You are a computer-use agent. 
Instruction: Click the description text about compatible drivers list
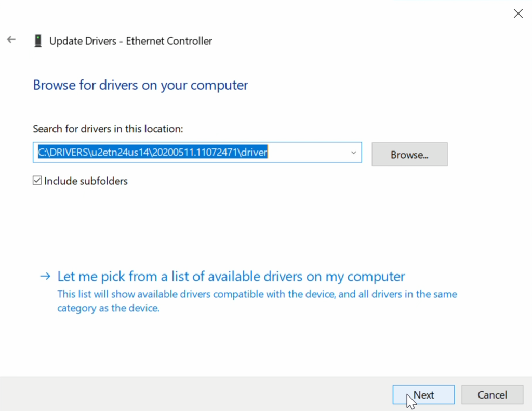point(257,301)
